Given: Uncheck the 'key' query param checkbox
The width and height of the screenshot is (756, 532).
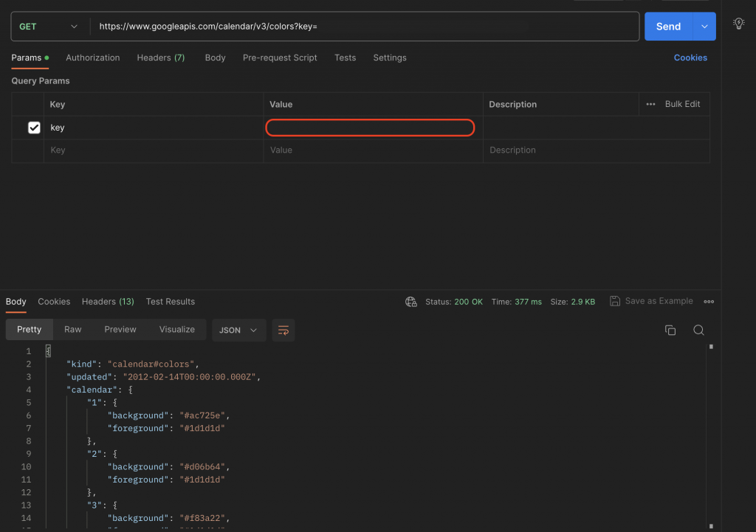Looking at the screenshot, I should pyautogui.click(x=34, y=128).
